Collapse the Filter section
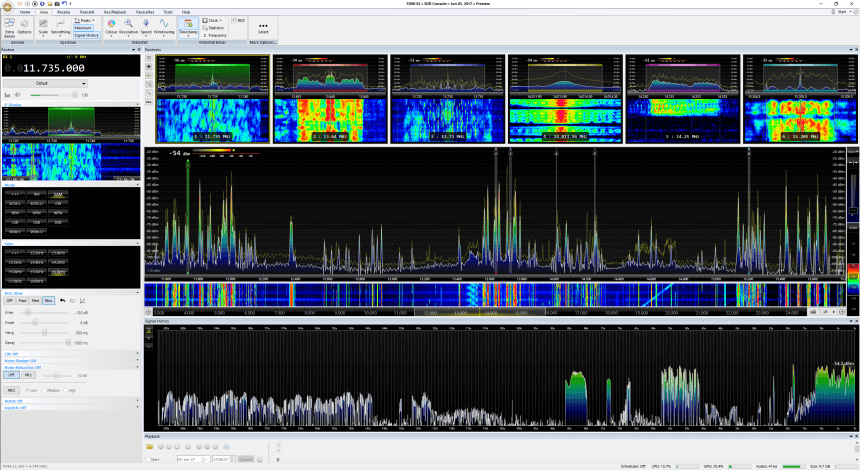This screenshot has height=470, width=860. point(137,243)
